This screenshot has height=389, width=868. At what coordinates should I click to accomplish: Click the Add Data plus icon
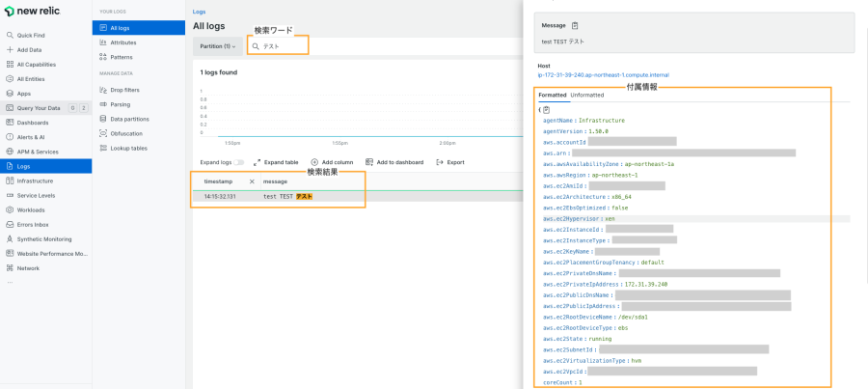click(x=10, y=49)
